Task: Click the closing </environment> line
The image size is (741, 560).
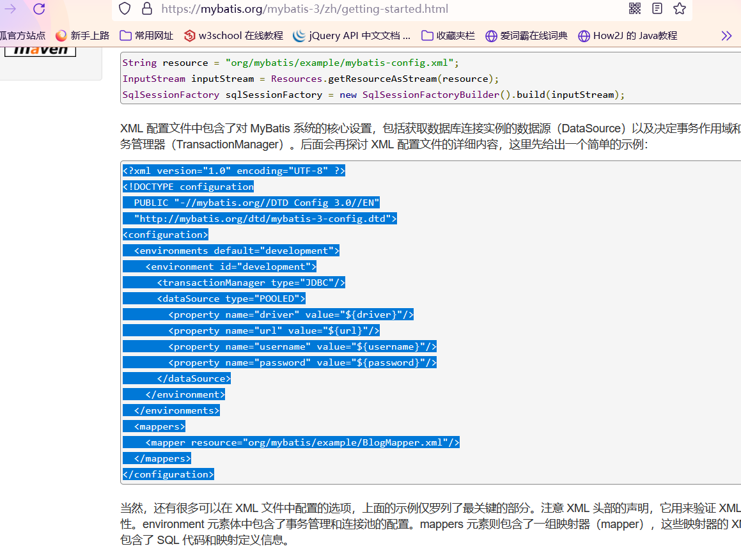Action: tap(174, 394)
